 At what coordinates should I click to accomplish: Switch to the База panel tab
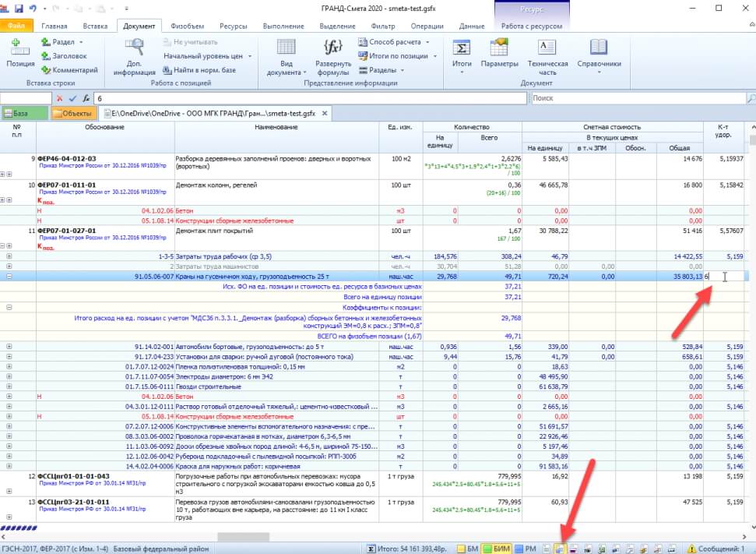[24, 114]
